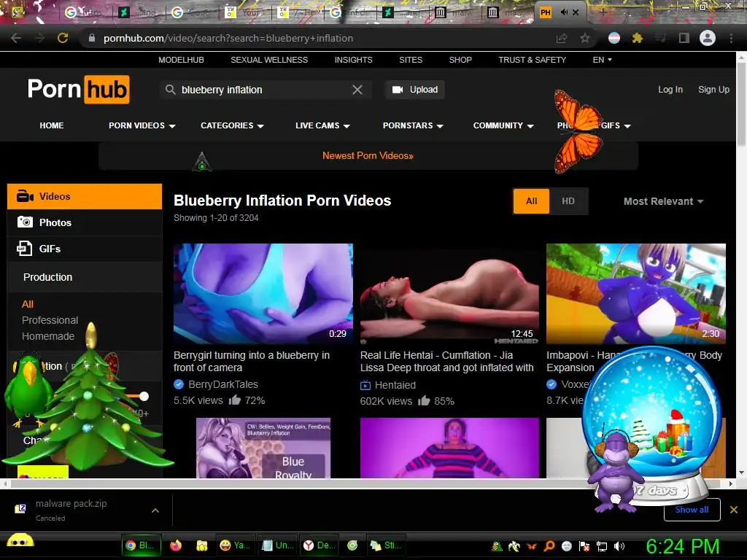Open a new tab with the plus button
This screenshot has width=747, height=560.
coord(603,12)
